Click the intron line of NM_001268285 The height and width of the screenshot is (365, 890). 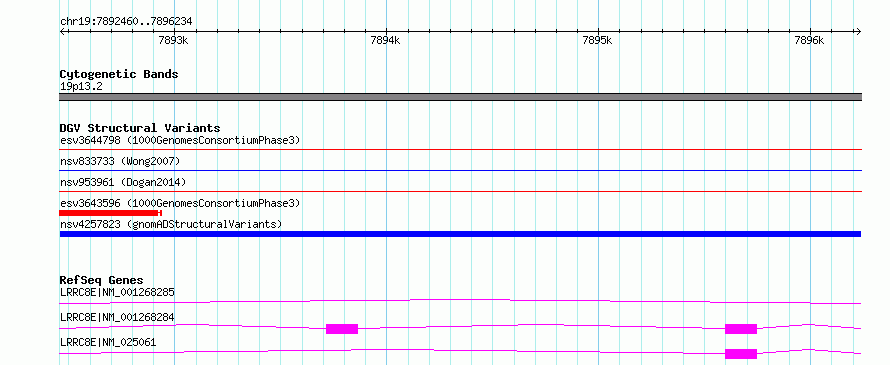(x=460, y=301)
